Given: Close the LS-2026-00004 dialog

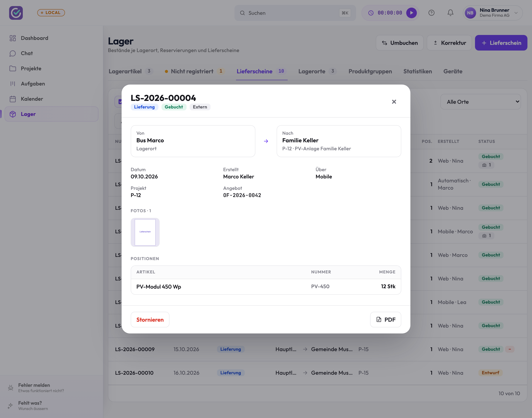Looking at the screenshot, I should 394,102.
